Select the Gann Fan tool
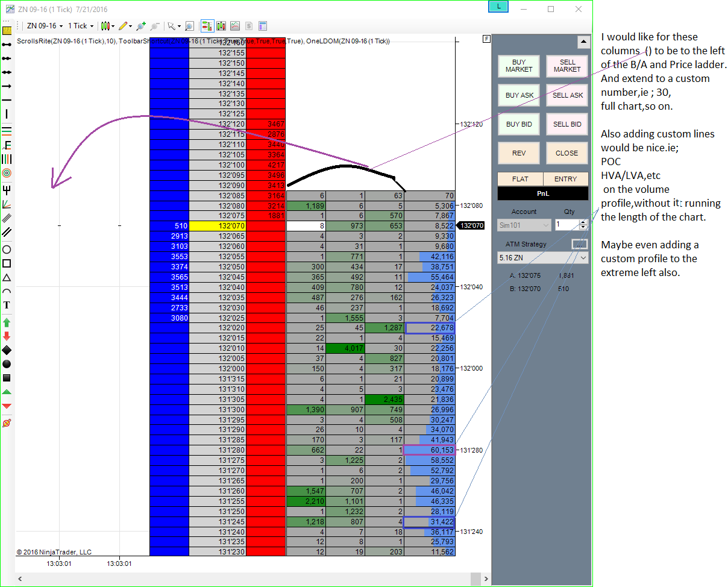728x587 pixels. click(7, 204)
